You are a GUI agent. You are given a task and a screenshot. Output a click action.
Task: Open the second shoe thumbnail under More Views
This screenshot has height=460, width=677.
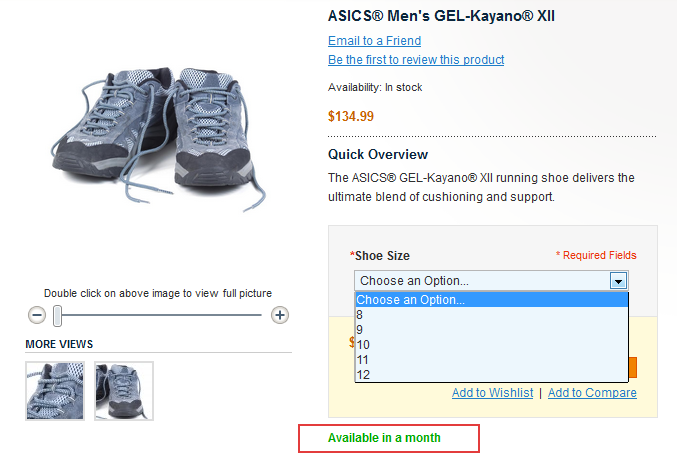124,391
